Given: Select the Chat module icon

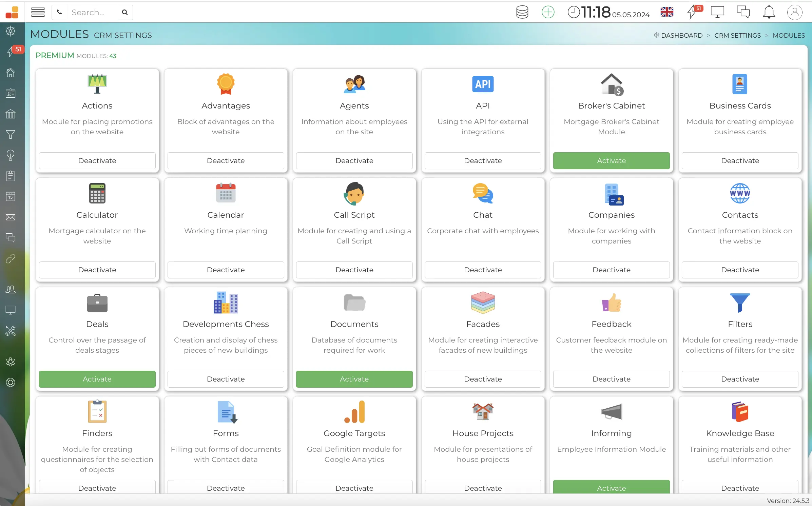Looking at the screenshot, I should [x=483, y=193].
